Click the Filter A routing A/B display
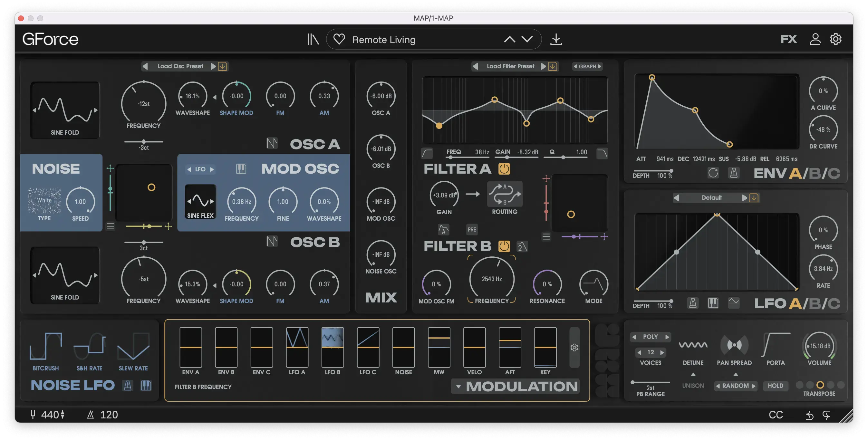This screenshot has width=868, height=440. click(505, 195)
